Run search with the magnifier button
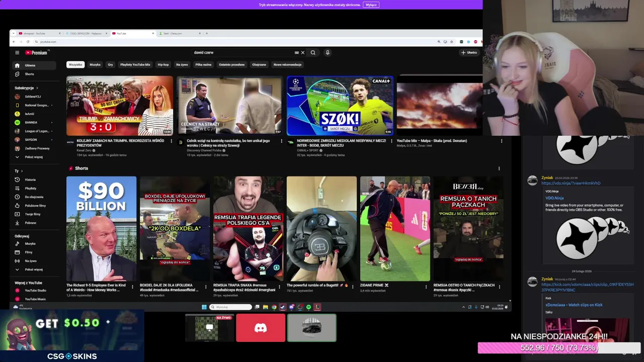 pos(313,52)
